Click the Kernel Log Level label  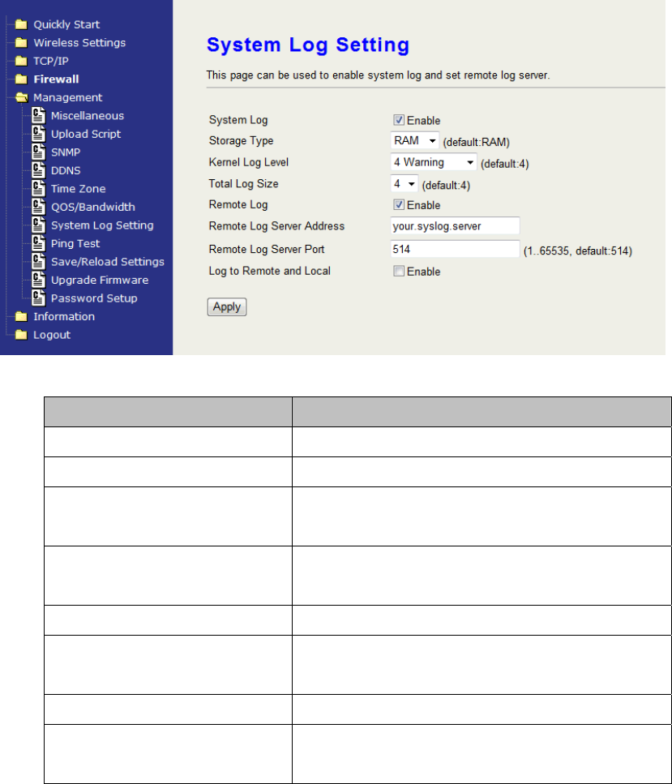249,162
